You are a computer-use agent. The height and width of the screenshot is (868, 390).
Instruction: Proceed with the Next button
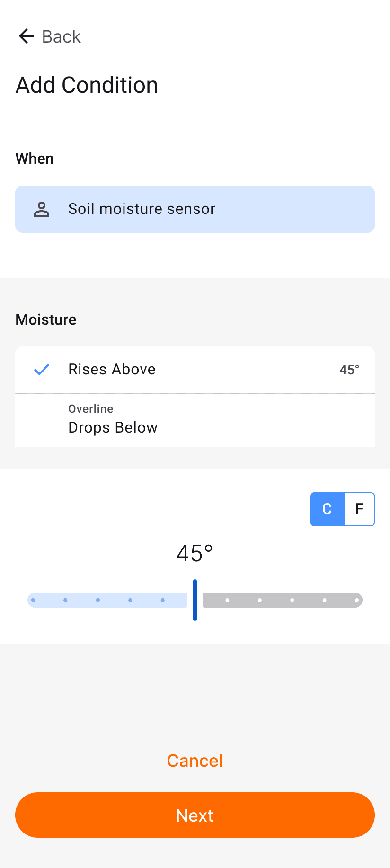coord(195,815)
